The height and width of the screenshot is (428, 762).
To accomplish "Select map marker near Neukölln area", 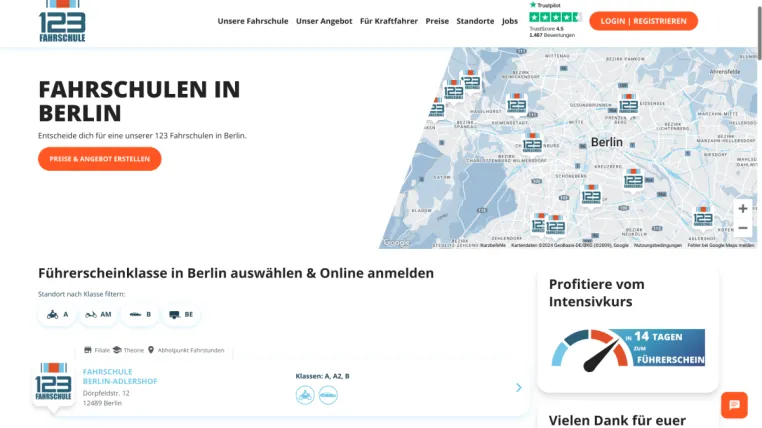I will click(633, 180).
